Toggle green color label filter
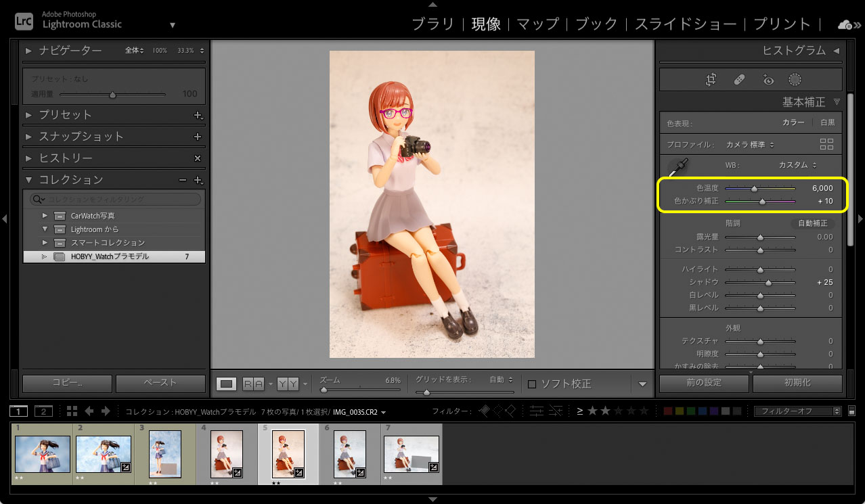The width and height of the screenshot is (865, 504). tap(691, 411)
